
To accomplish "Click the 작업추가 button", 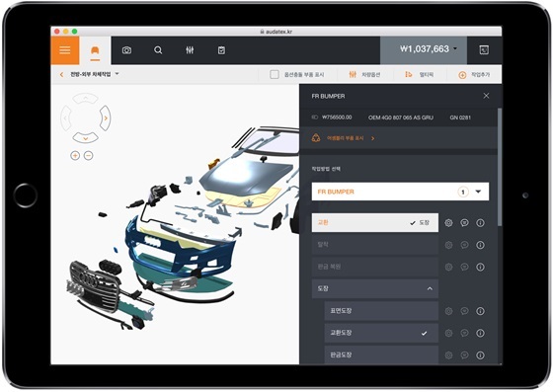I will 474,75.
